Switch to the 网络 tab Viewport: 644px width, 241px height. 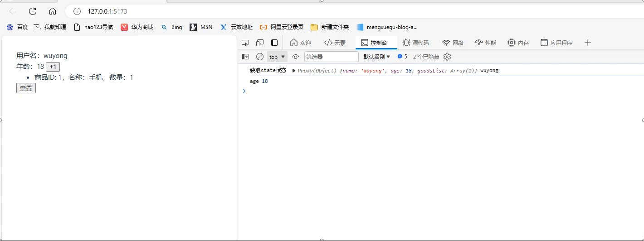click(453, 43)
